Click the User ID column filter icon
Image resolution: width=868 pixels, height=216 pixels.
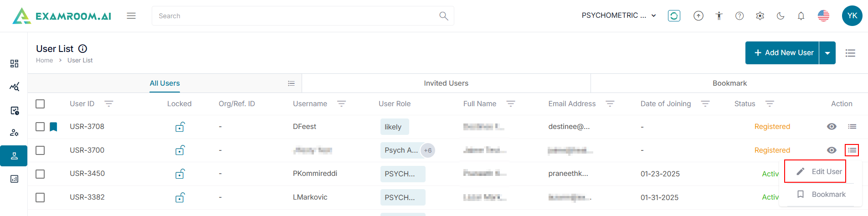click(109, 104)
